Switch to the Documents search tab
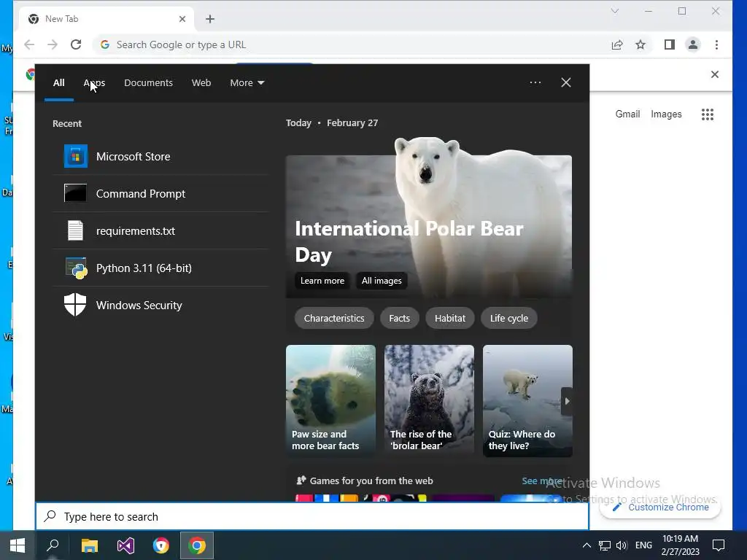Screen dimensions: 747x560 pos(148,82)
